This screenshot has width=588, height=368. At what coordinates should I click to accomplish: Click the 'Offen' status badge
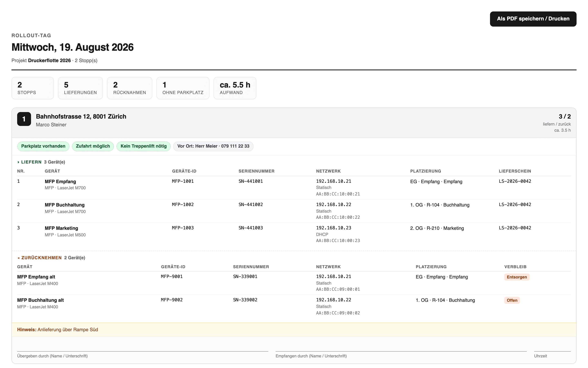[512, 300]
